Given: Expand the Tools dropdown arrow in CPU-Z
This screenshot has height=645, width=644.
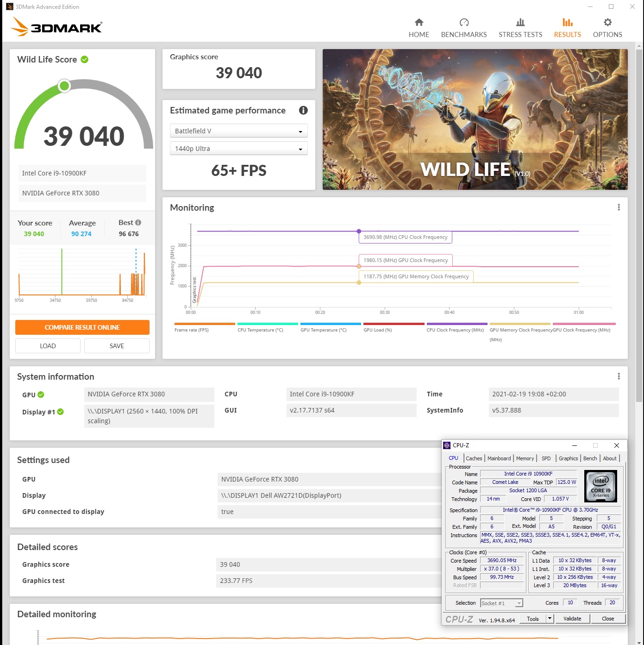Looking at the screenshot, I should (550, 619).
